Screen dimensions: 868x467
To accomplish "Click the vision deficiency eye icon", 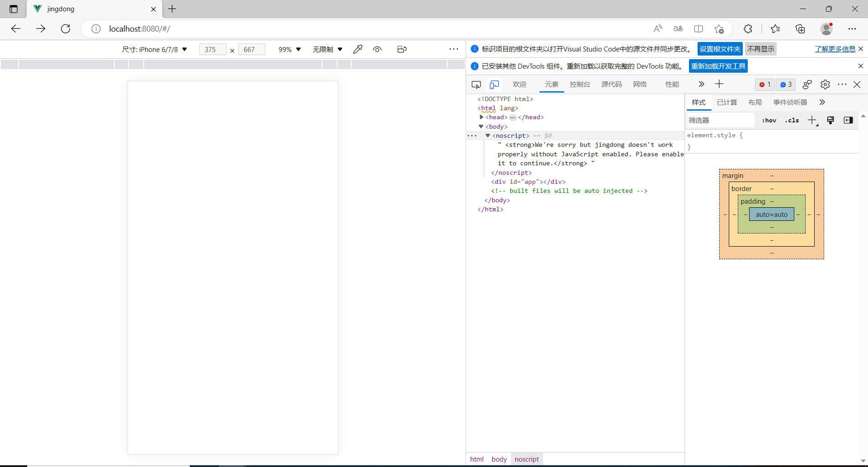I will (377, 49).
